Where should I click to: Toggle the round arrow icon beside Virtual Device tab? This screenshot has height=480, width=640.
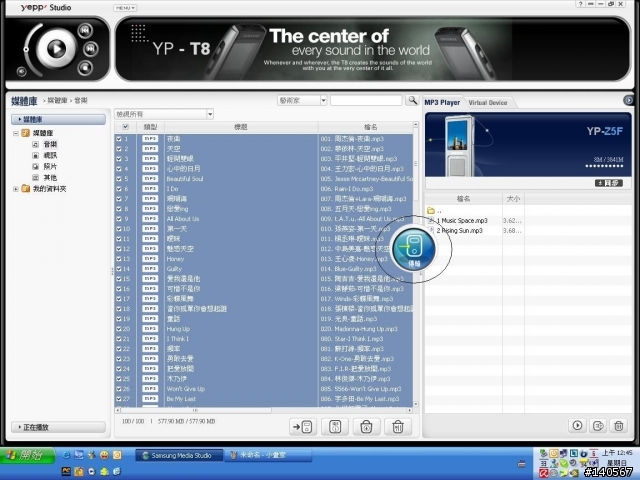point(629,100)
